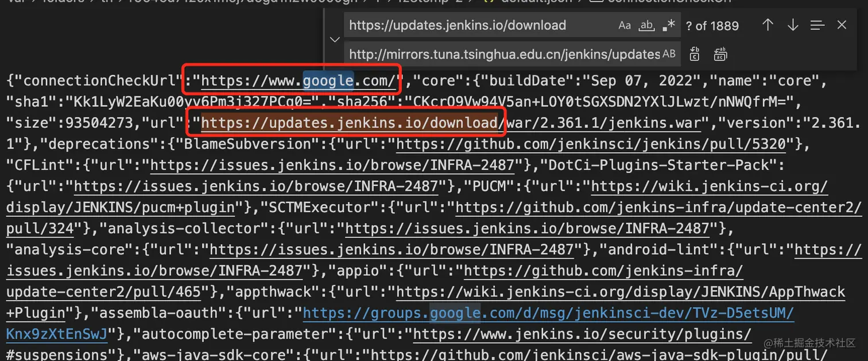
Task: Open github.com/jenkinsci/jenkins/pull/5320 link
Action: [591, 144]
